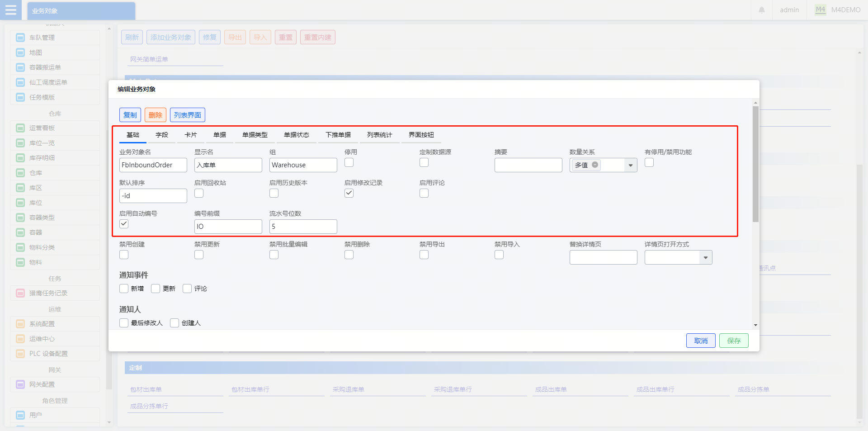The image size is (868, 431).
Task: Click the 业务对象名 input field
Action: [153, 165]
